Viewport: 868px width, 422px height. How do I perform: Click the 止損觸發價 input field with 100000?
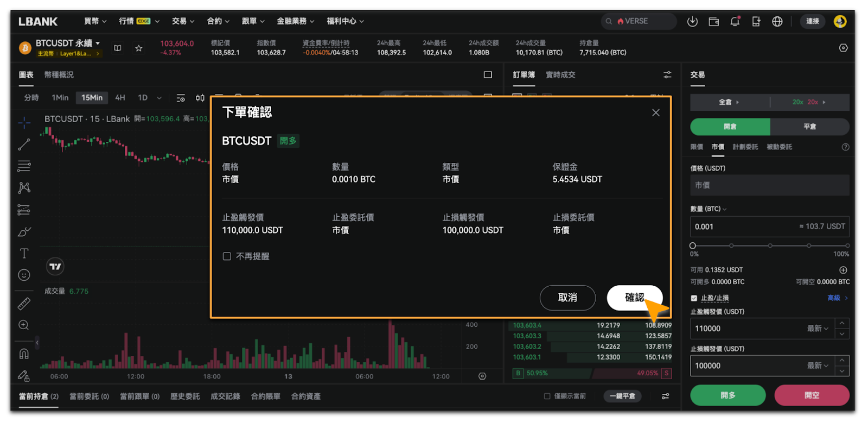tap(746, 366)
